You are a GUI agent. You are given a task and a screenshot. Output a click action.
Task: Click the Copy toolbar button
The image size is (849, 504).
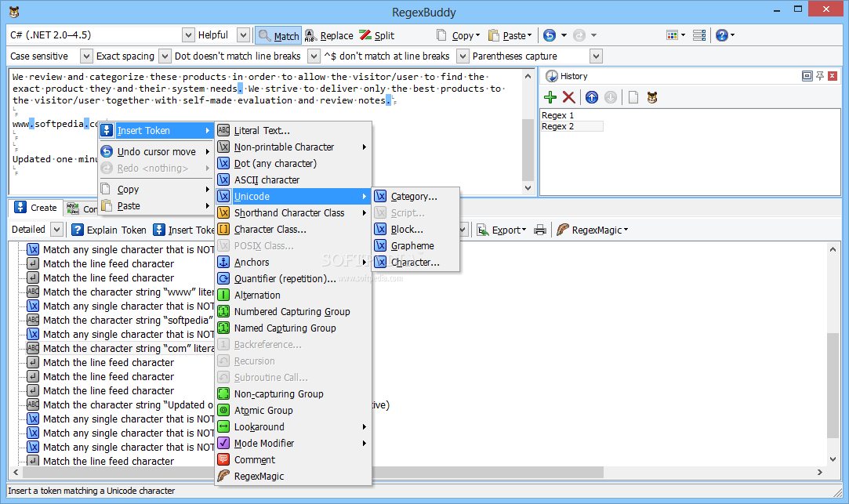tap(459, 36)
